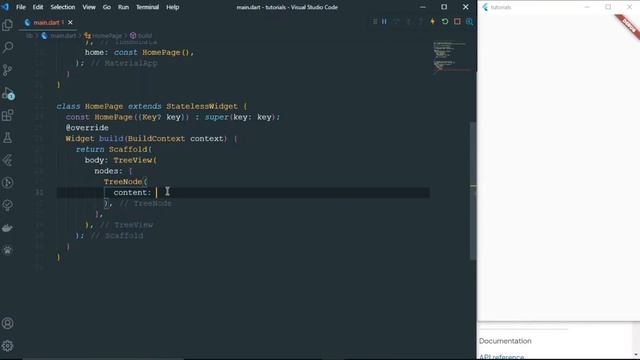640x360 pixels.
Task: Open the Manage gear settings
Action: tap(7, 346)
